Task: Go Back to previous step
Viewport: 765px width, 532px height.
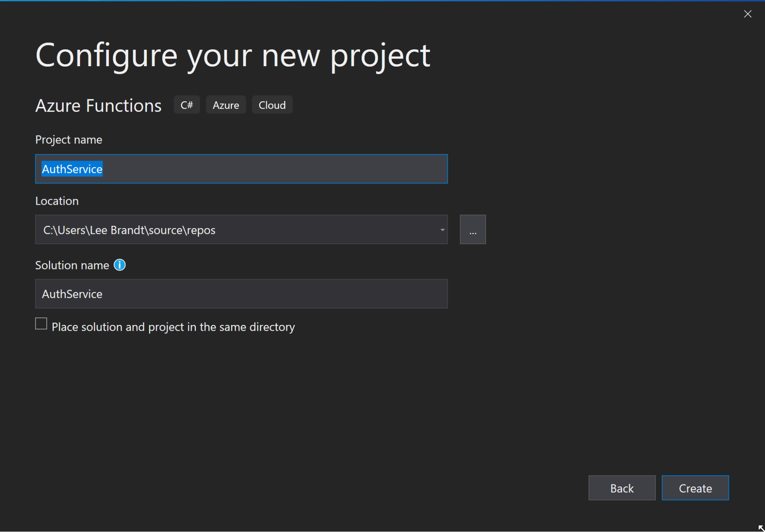Action: (621, 488)
